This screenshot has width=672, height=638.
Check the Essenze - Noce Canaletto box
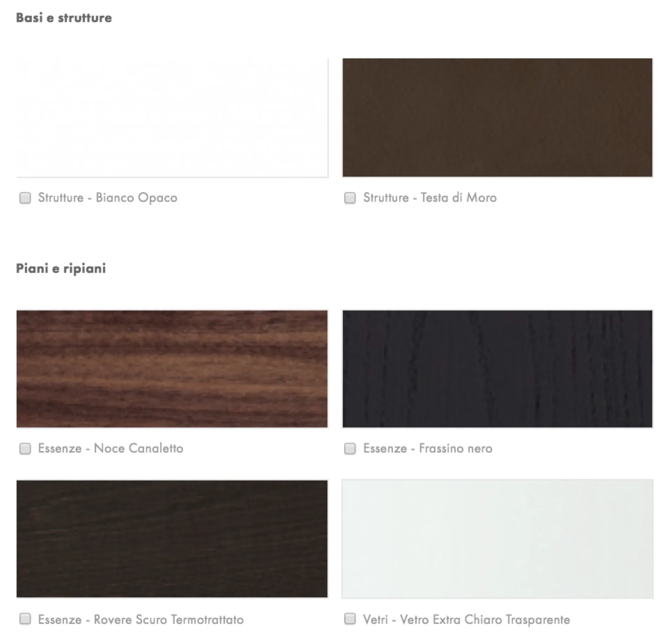pyautogui.click(x=25, y=448)
